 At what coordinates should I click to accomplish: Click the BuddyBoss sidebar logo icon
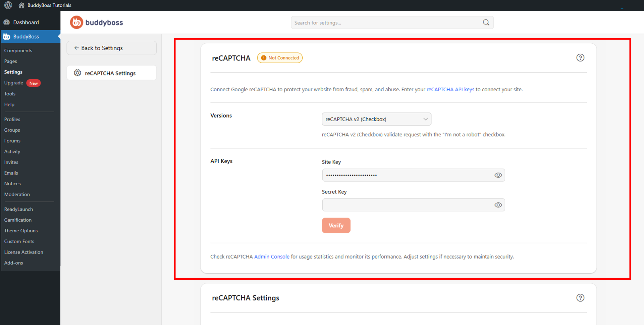pos(7,37)
